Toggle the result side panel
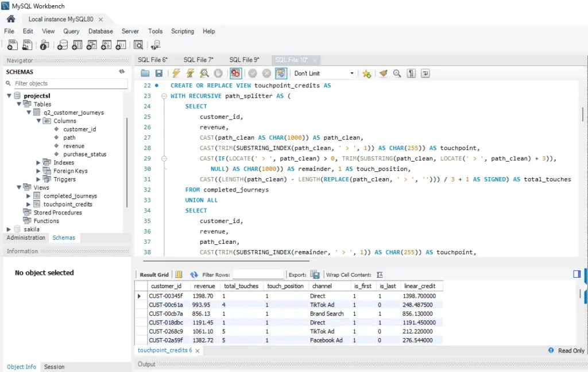 pos(577,274)
